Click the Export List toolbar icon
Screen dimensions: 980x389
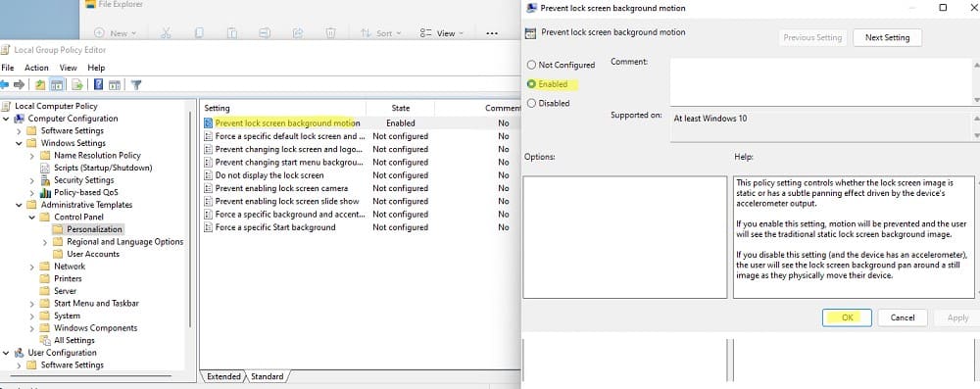[77, 84]
